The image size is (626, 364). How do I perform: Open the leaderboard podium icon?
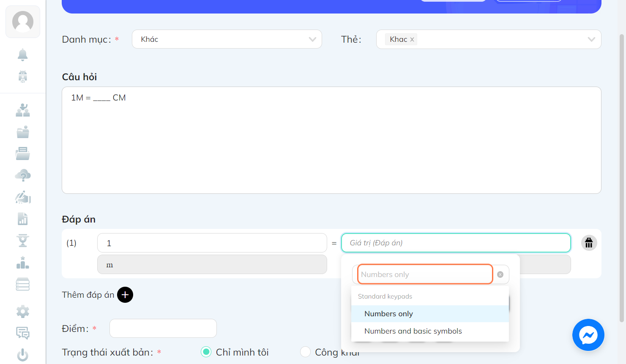[x=23, y=263]
